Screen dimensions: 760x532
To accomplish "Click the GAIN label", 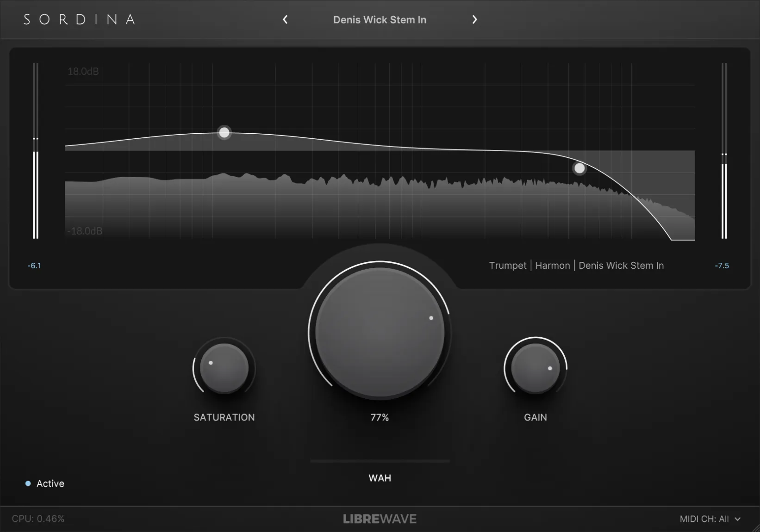I will pos(536,417).
